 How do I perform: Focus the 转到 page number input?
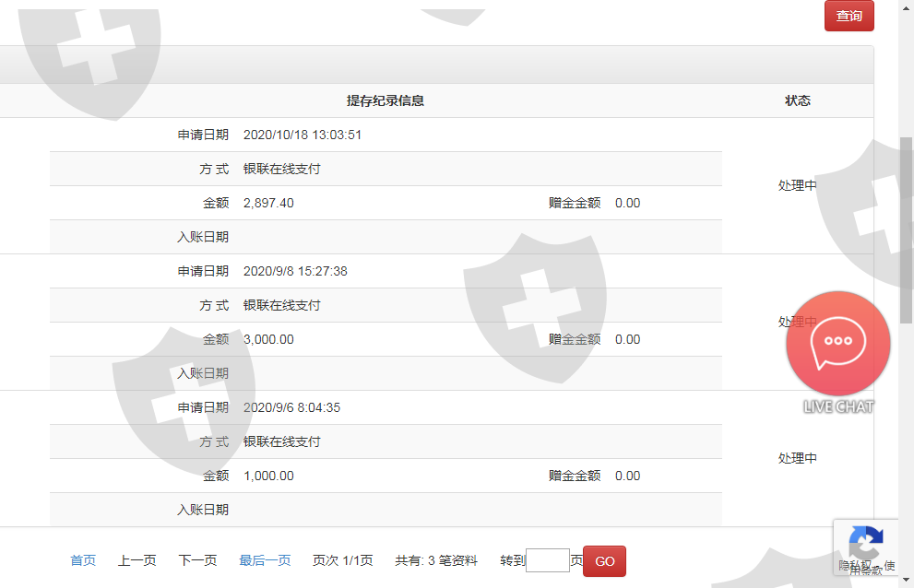(x=547, y=560)
